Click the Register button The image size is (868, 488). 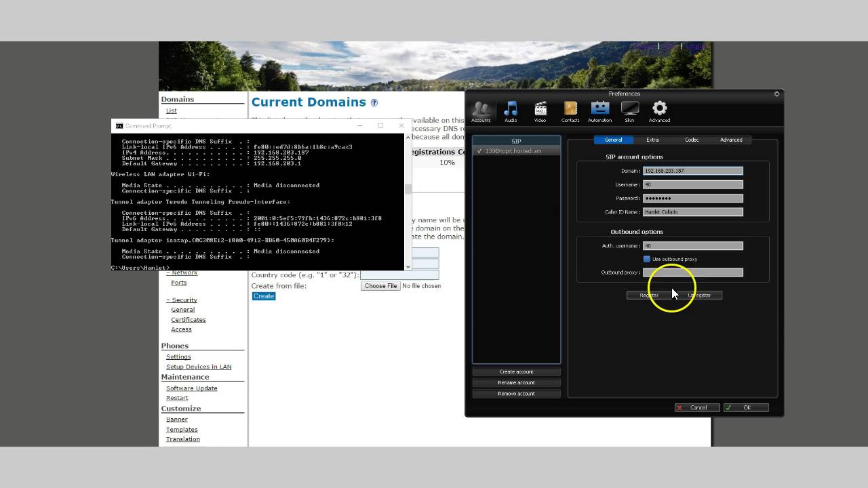649,295
